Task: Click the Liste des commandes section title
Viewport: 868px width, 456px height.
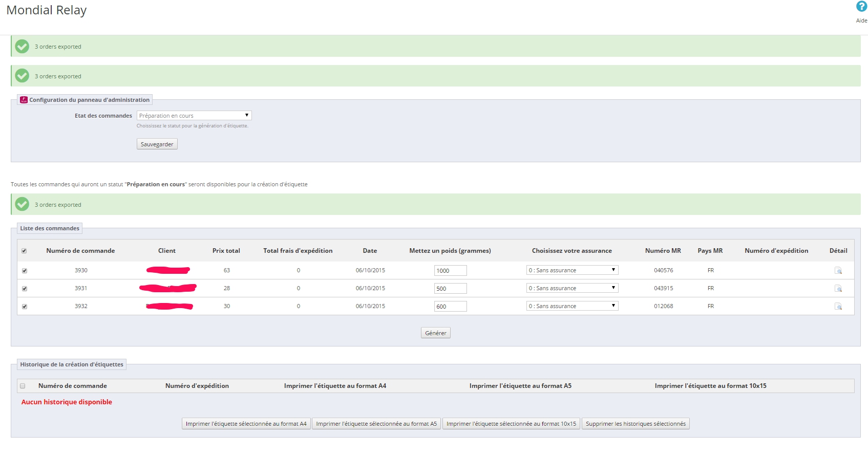Action: tap(50, 228)
